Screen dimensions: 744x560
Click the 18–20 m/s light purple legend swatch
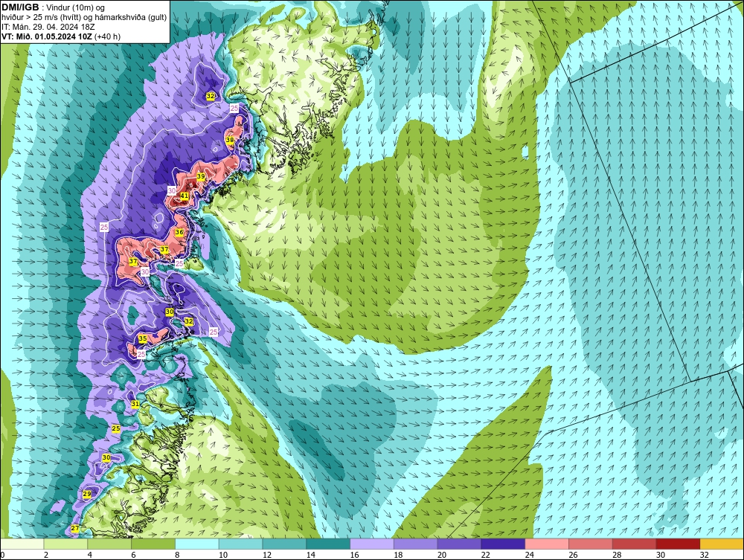point(416,544)
